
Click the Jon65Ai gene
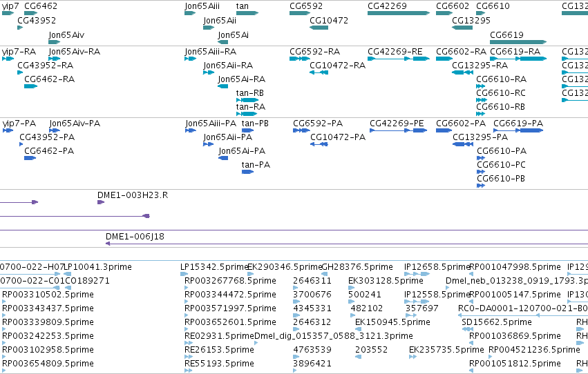pos(222,42)
